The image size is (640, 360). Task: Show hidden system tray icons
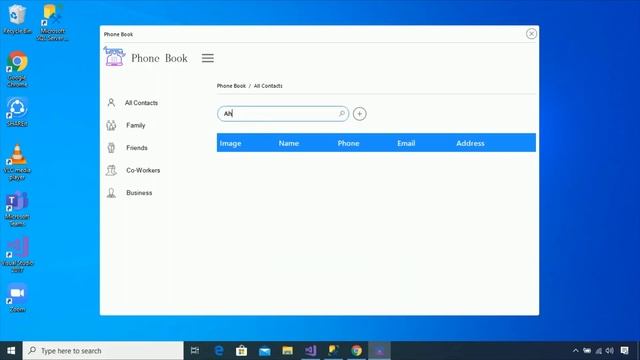tap(576, 351)
